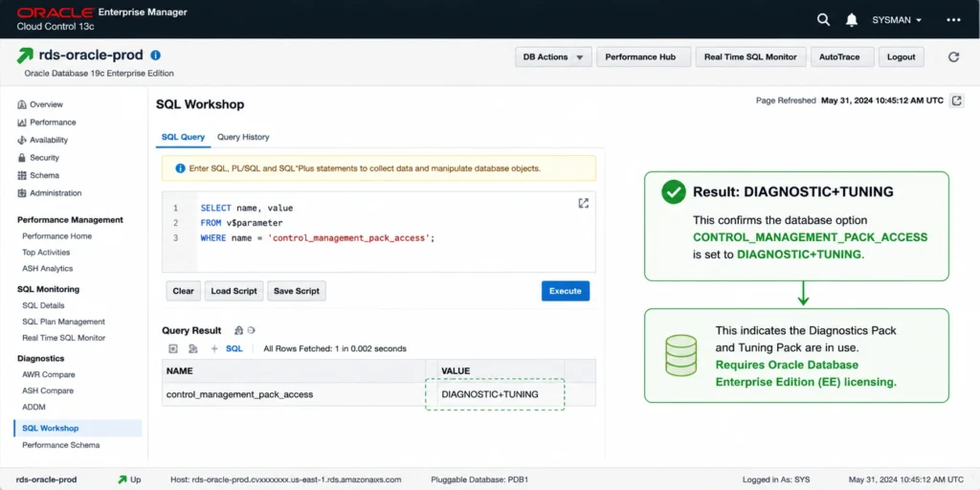
Task: Click the blue info icon in the hint banner
Action: pyautogui.click(x=180, y=168)
